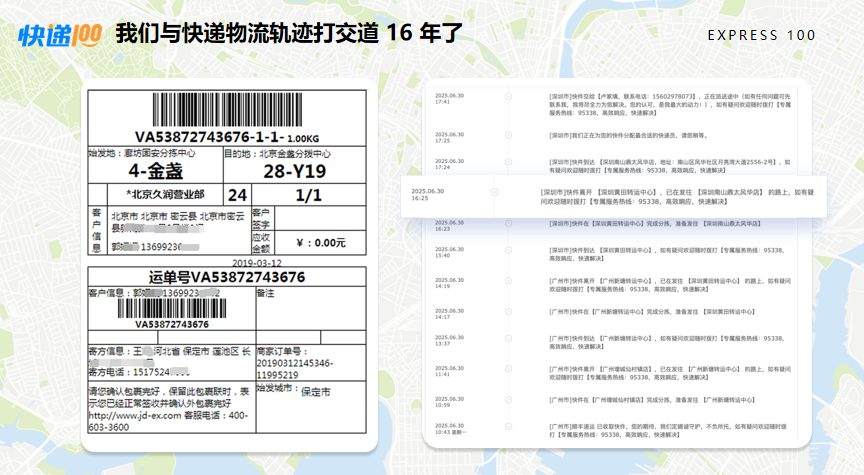864x475 pixels.
Task: Click the '2025.06.30 17:24' timestamp
Action: [449, 164]
